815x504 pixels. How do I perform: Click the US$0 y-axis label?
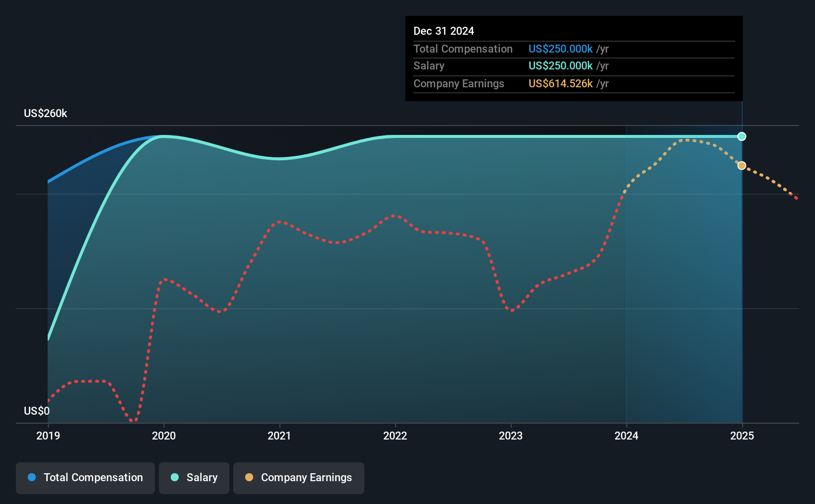click(x=37, y=411)
